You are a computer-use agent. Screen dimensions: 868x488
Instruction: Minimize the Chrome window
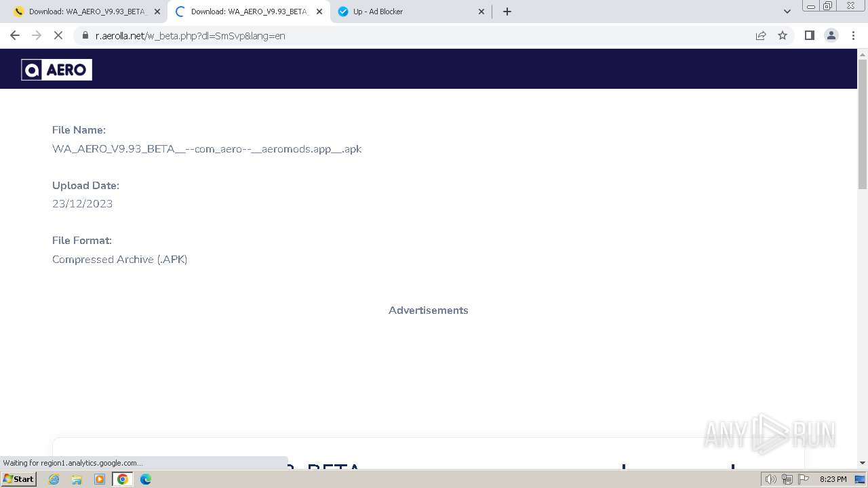coord(810,6)
